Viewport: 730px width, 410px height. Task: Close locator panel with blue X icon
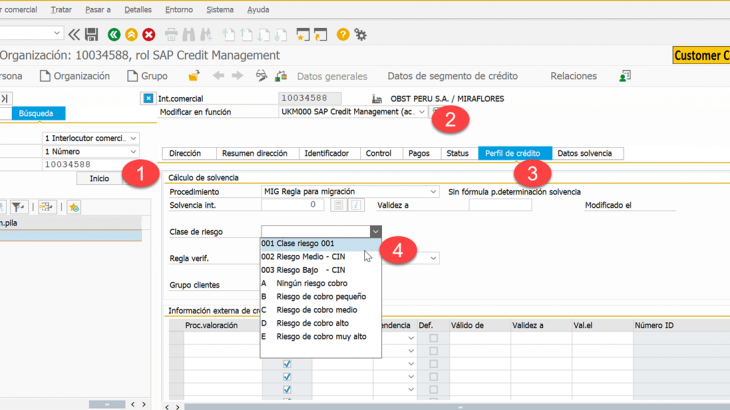coord(148,98)
